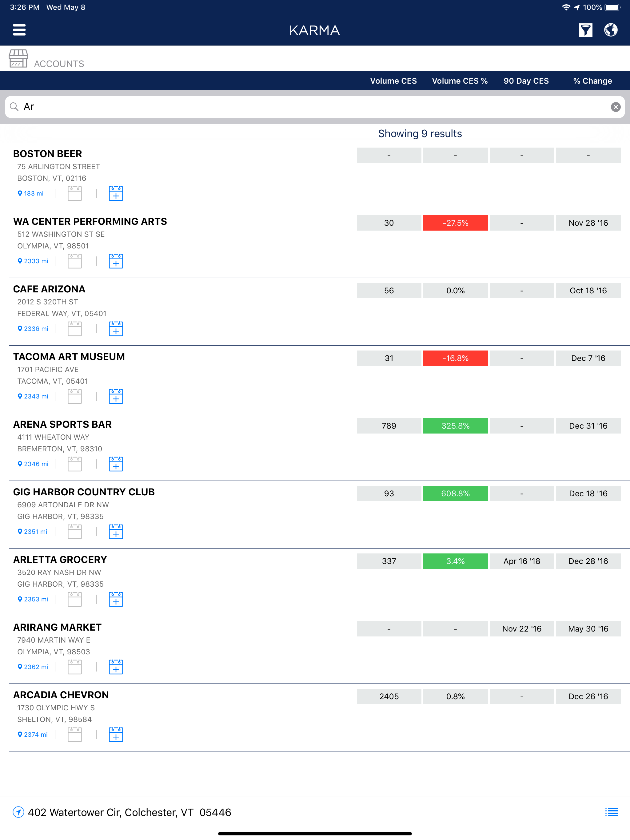Add calendar event for WA Center Performing Arts
Viewport: 630px width, 840px height.
[x=116, y=261]
